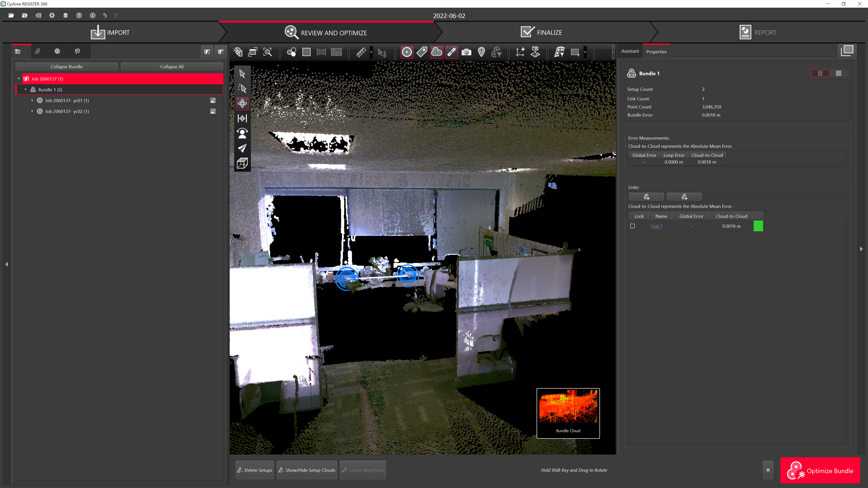
Task: Select the fly mode paper-plane tool
Action: coord(242,148)
